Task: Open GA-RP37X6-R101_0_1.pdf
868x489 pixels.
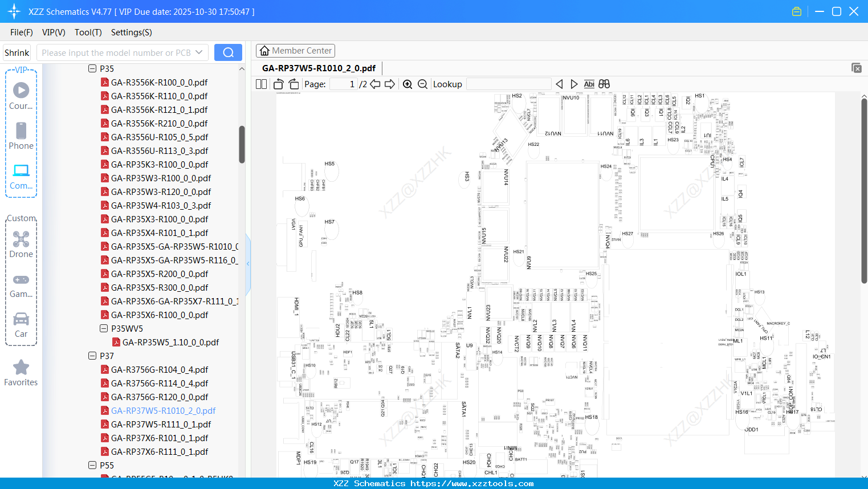Action: coord(160,438)
